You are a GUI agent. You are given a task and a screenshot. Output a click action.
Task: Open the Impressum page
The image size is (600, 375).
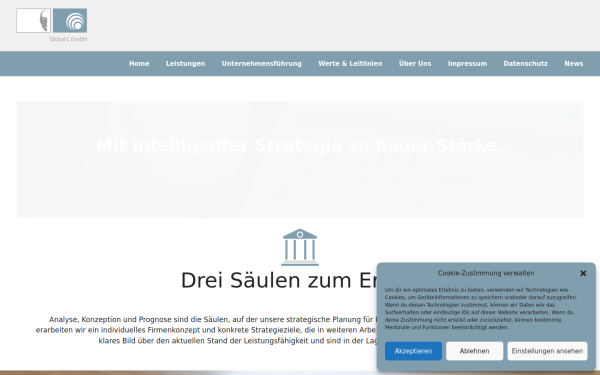point(467,64)
